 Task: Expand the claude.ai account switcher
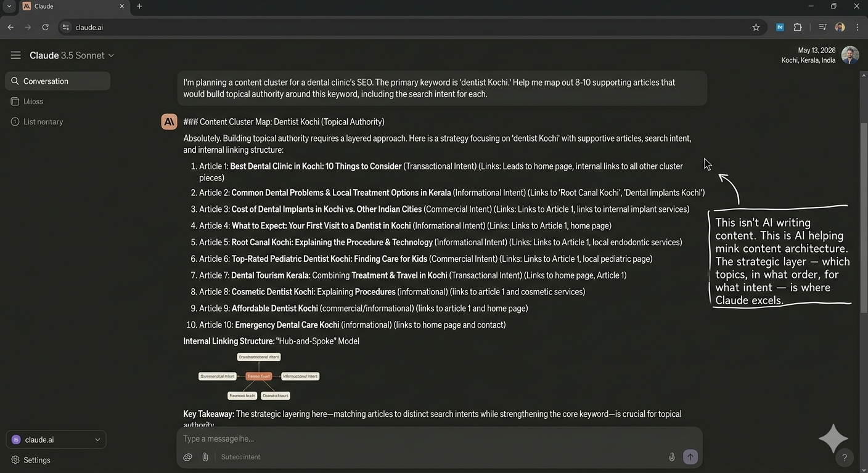[x=56, y=440]
